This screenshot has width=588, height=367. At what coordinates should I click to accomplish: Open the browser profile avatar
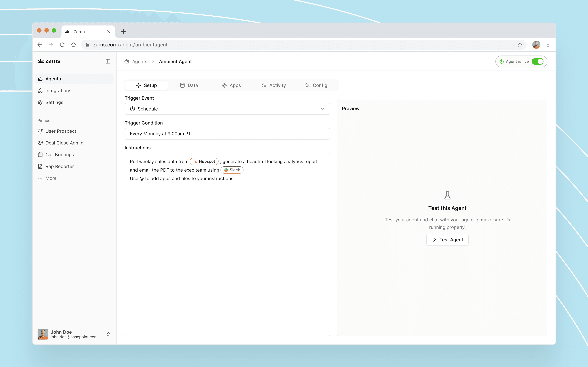(x=536, y=45)
